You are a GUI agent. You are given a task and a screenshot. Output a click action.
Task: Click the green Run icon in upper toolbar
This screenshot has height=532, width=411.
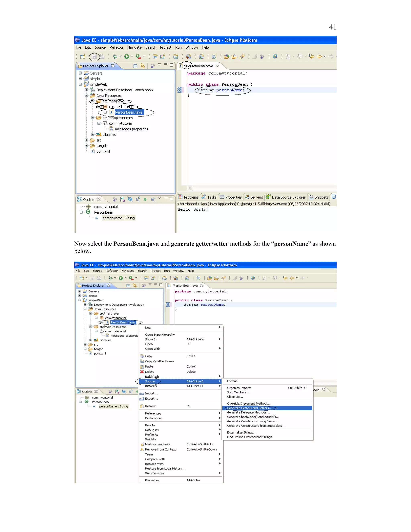click(126, 57)
